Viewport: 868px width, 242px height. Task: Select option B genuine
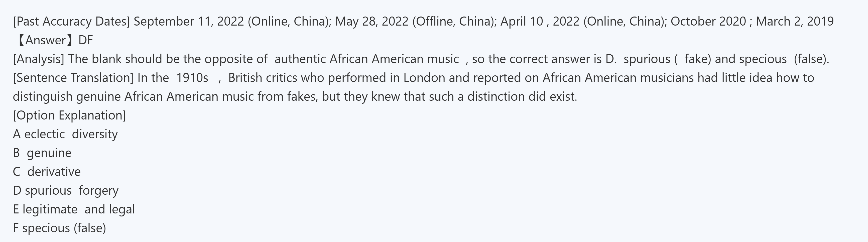coord(42,153)
